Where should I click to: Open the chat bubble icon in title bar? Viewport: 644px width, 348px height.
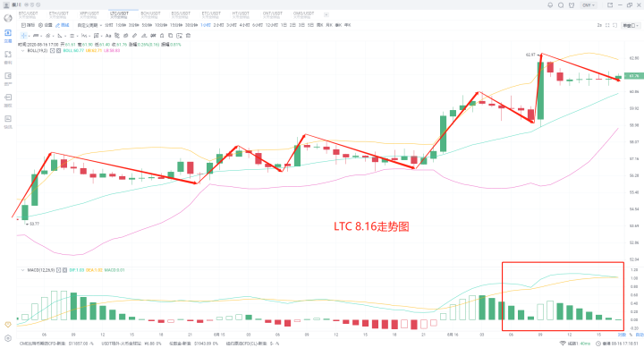tap(561, 5)
